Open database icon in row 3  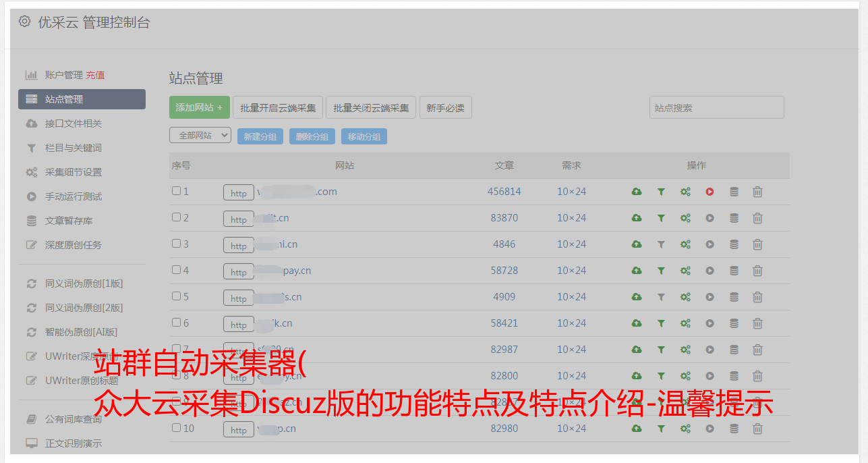coord(734,244)
